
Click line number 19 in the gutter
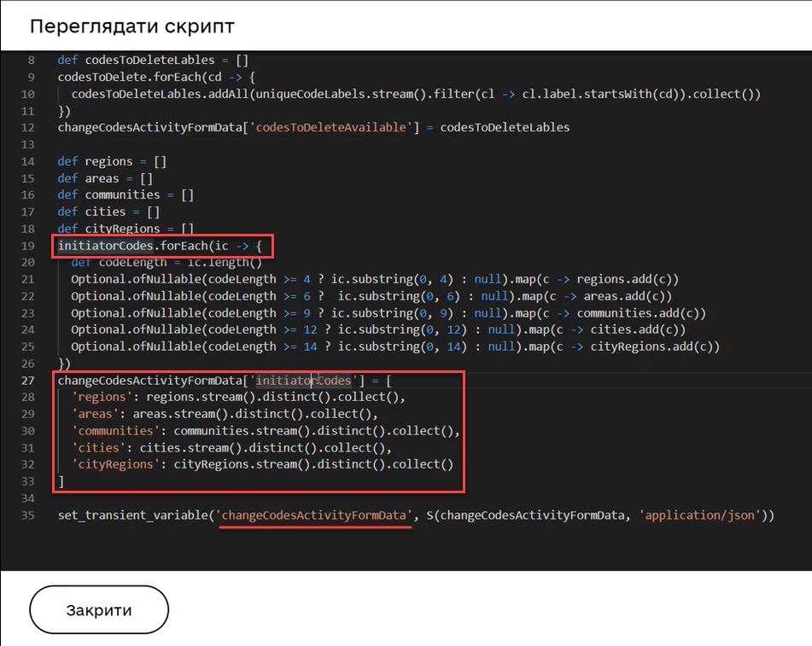coord(28,246)
